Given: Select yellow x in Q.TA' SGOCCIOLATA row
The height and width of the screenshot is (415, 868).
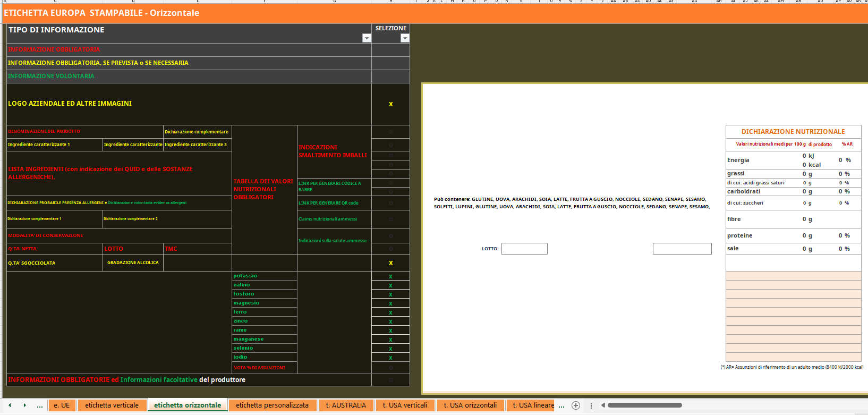Looking at the screenshot, I should pos(391,263).
